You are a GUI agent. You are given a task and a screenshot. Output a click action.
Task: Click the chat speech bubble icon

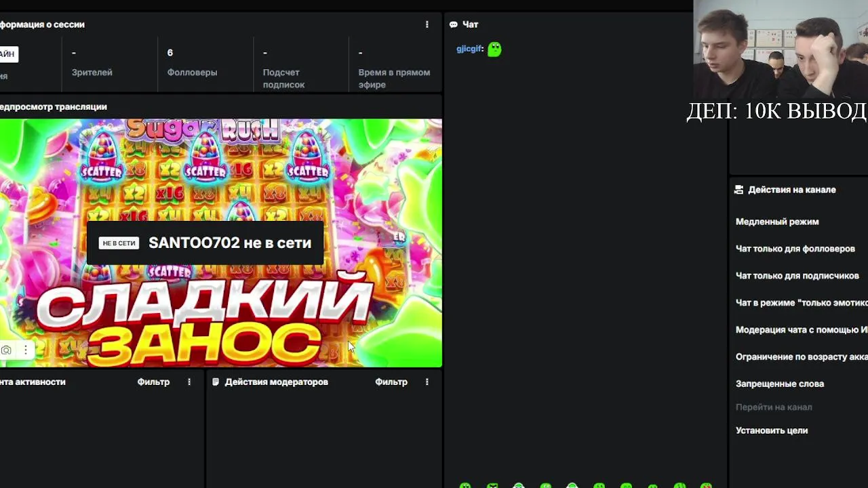tap(453, 24)
